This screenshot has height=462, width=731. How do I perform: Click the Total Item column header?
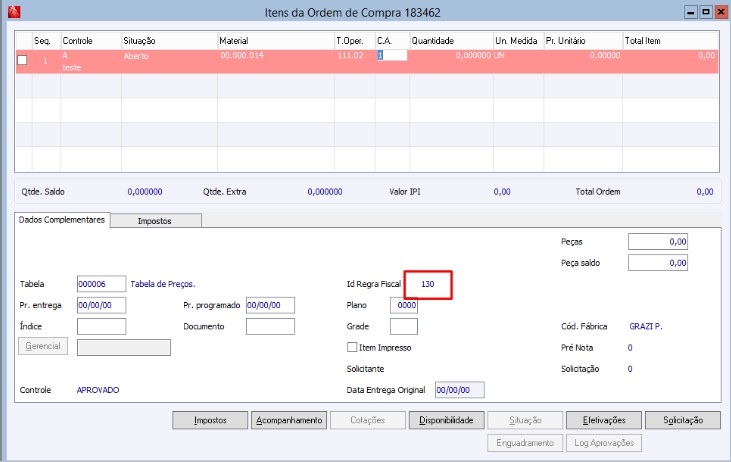point(671,41)
